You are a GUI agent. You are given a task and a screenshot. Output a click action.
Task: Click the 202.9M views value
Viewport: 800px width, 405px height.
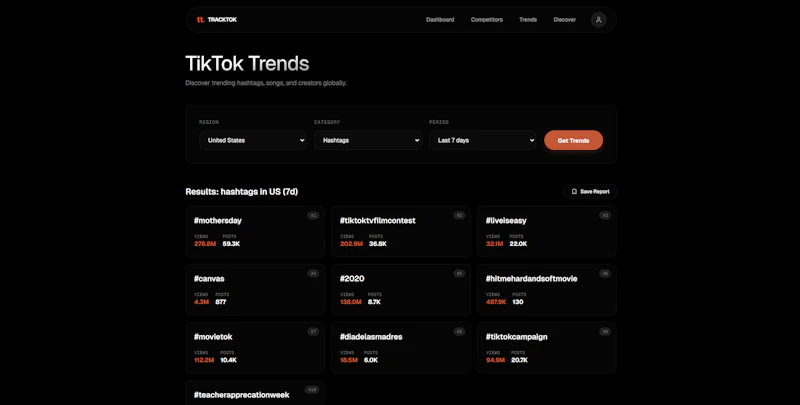tap(352, 244)
